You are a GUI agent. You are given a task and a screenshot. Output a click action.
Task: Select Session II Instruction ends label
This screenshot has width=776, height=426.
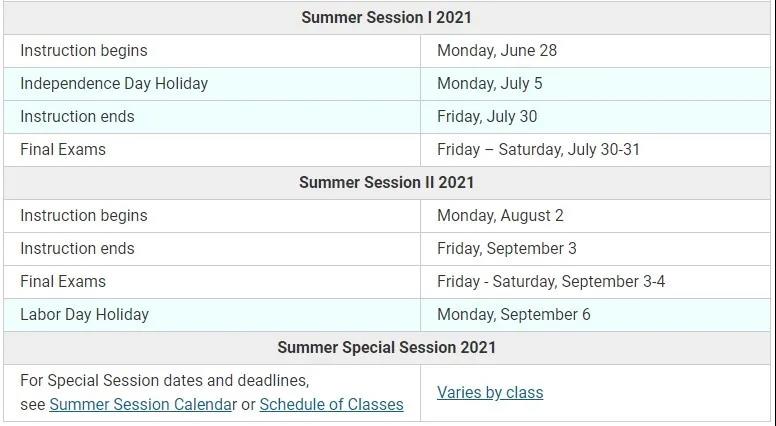coord(77,248)
